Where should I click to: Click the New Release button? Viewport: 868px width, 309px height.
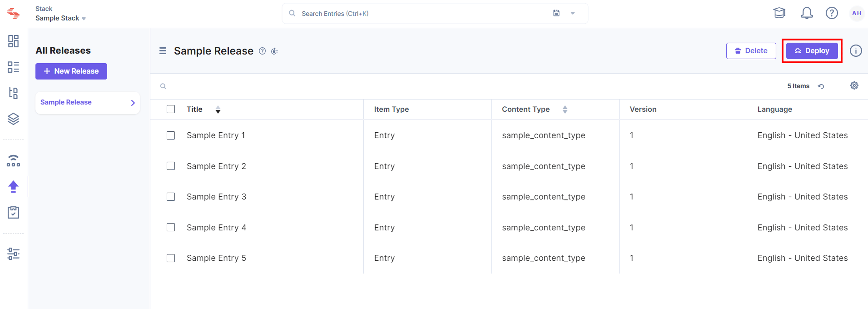71,71
